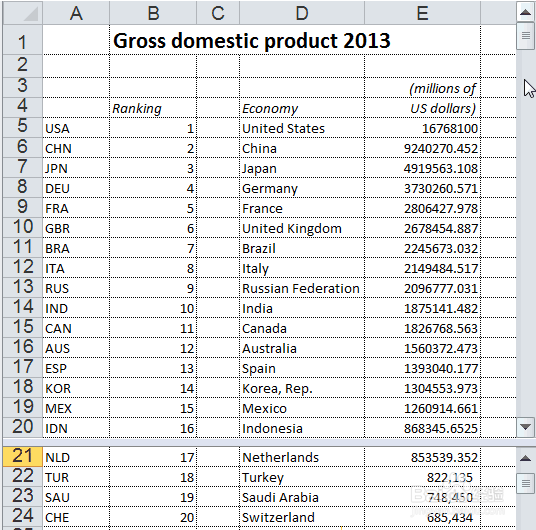Click ranking cell with value 10
536x530 pixels.
point(153,308)
